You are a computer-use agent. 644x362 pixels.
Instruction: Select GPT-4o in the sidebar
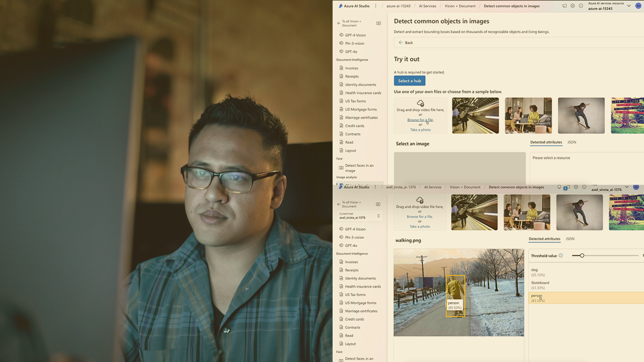click(352, 51)
